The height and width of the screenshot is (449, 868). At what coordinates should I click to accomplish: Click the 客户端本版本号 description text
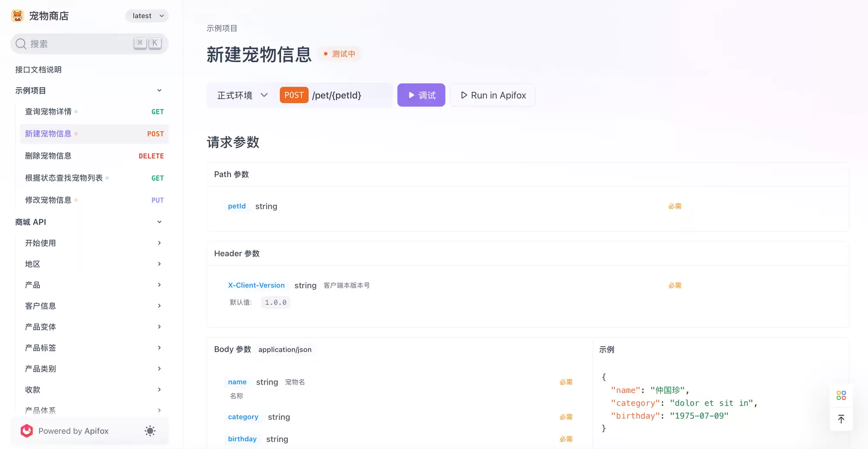(x=347, y=285)
